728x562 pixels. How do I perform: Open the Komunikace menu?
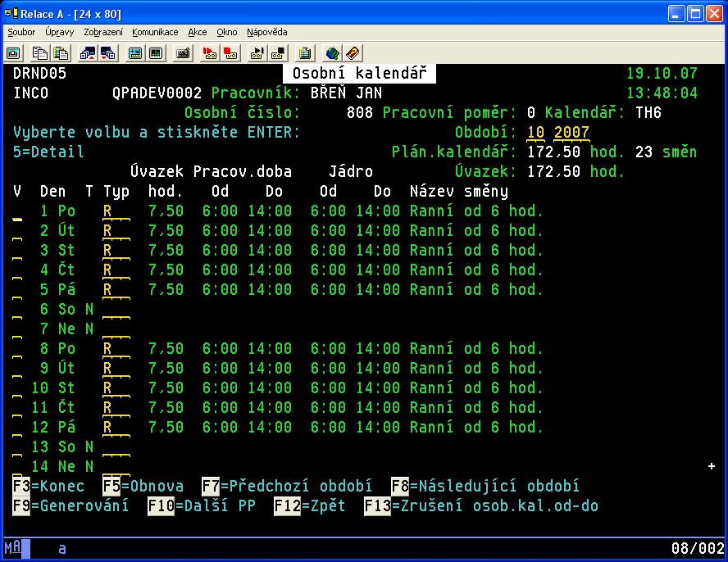155,32
